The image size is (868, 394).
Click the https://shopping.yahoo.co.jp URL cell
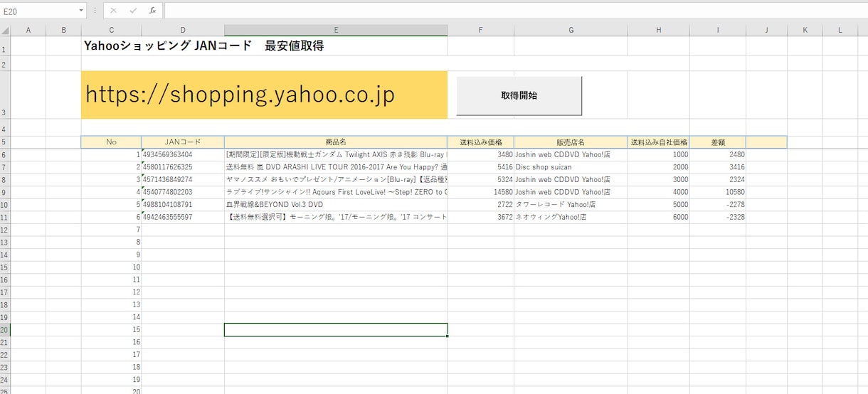(264, 95)
